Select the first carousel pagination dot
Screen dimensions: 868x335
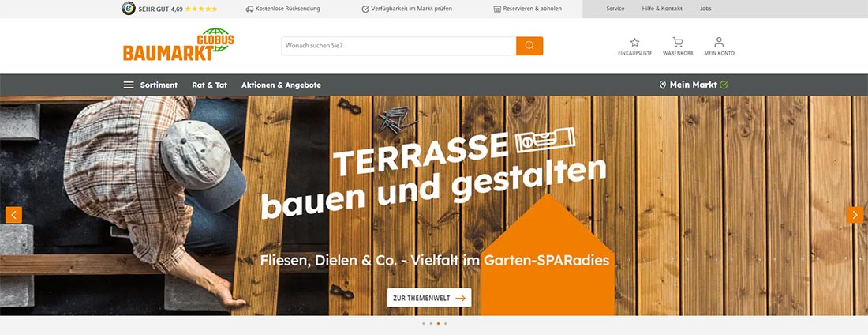(424, 323)
